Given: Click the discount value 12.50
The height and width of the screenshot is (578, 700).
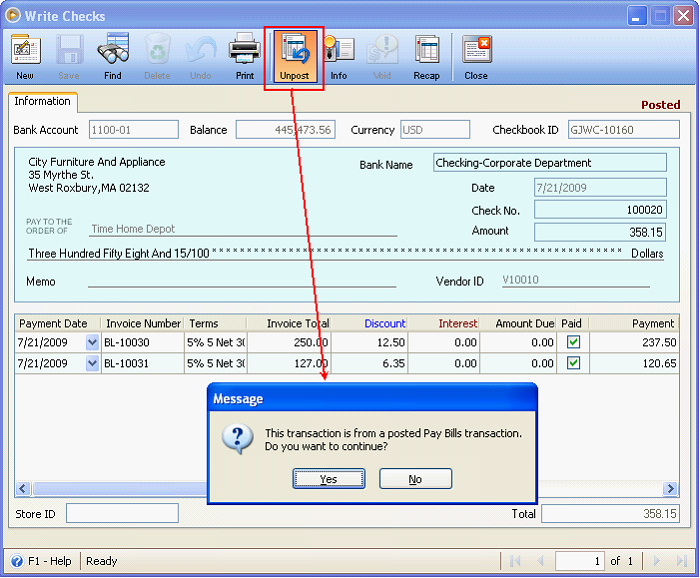Looking at the screenshot, I should point(369,342).
